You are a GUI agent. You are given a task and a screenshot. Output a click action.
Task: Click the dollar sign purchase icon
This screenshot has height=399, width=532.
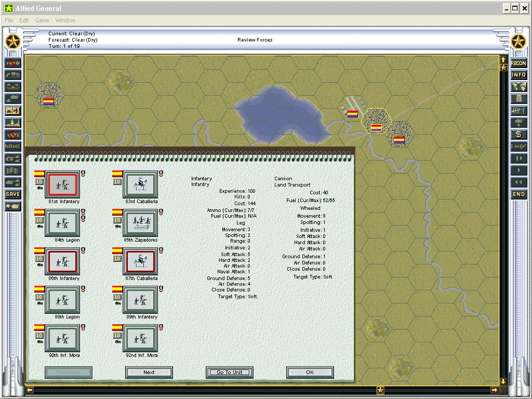coord(518,135)
